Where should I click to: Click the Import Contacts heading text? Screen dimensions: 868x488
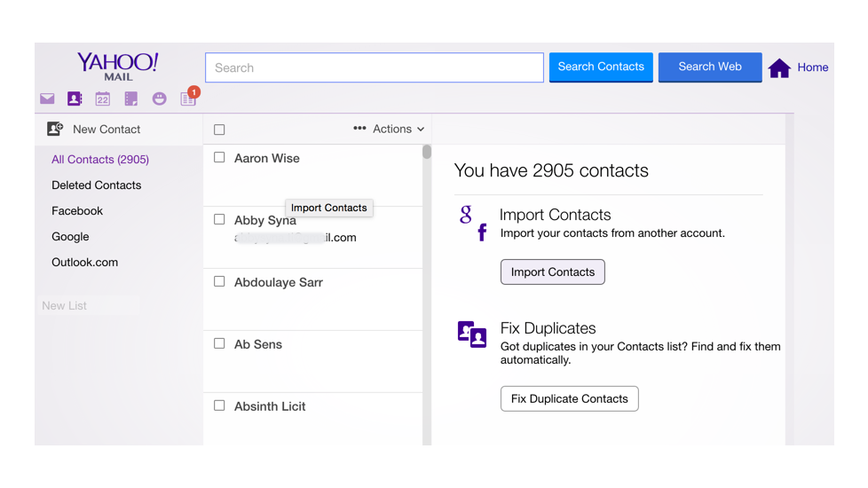(x=556, y=215)
